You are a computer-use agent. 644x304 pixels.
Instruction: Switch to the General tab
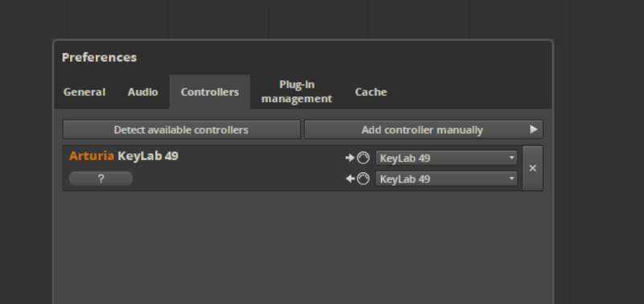pos(85,92)
